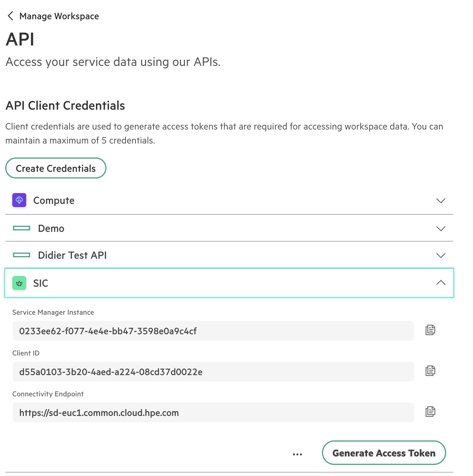The height and width of the screenshot is (476, 473).
Task: Click Generate Access Token button
Action: click(384, 453)
